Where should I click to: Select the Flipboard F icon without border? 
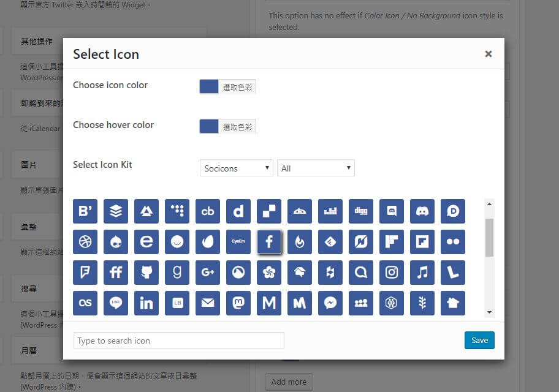[392, 242]
